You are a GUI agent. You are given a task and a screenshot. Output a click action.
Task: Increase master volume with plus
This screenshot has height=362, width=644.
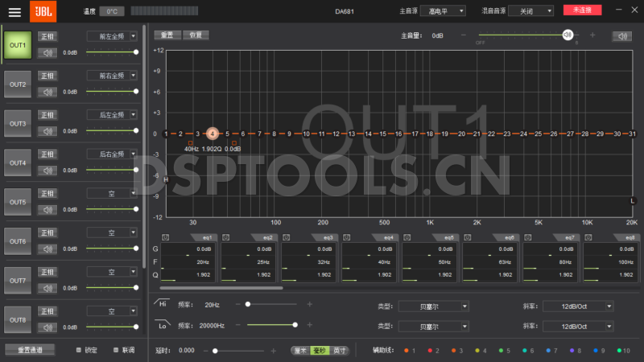click(592, 35)
